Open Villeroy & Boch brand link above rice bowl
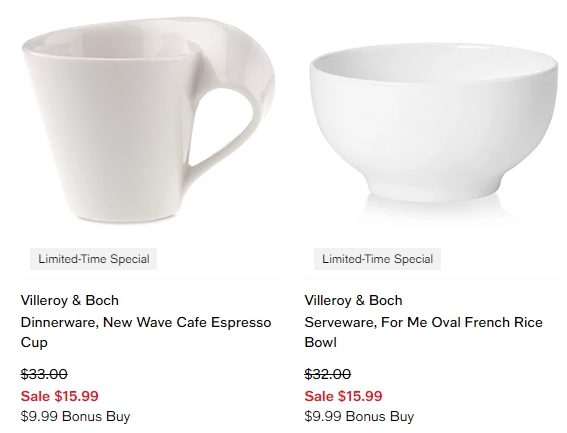 click(x=353, y=300)
